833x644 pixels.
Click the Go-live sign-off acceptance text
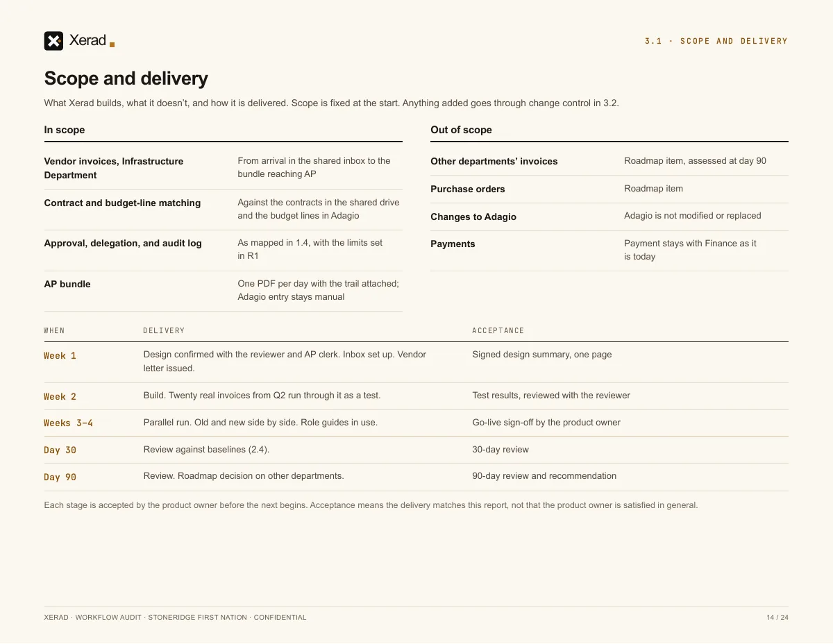(x=546, y=422)
